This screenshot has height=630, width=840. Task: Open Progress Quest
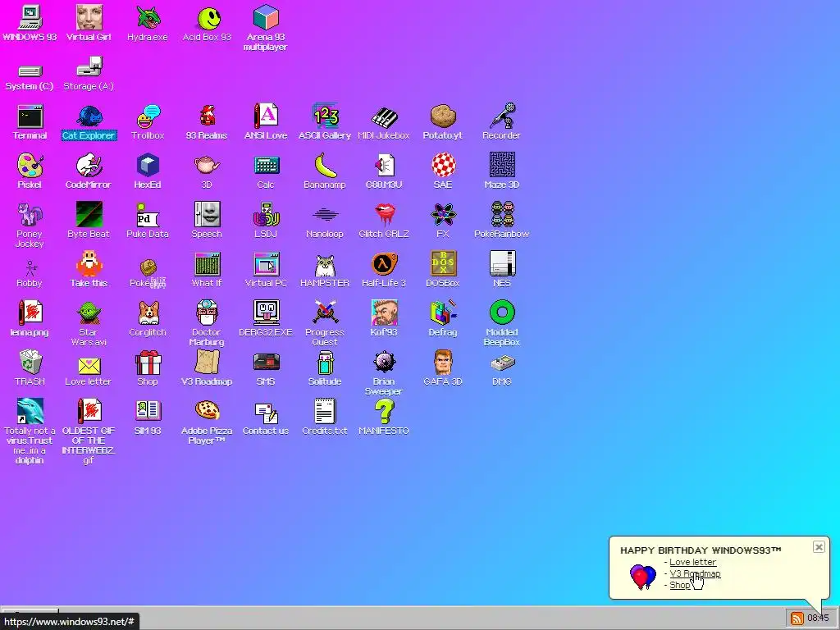[x=325, y=314]
